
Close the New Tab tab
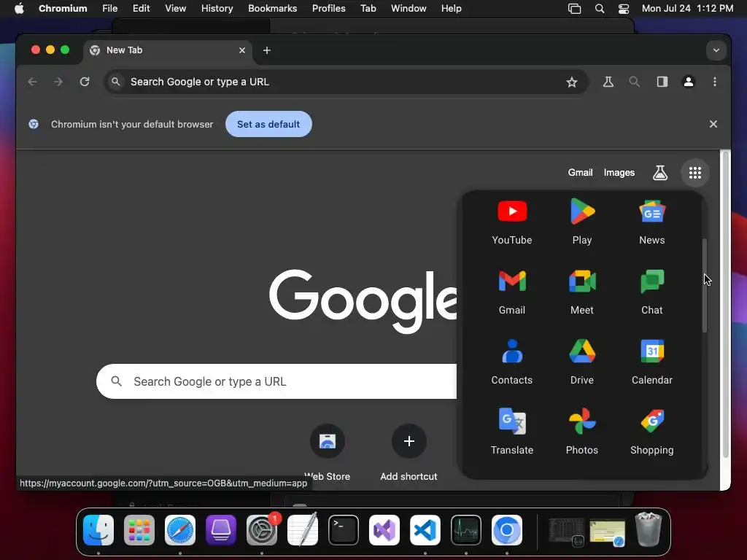[242, 50]
